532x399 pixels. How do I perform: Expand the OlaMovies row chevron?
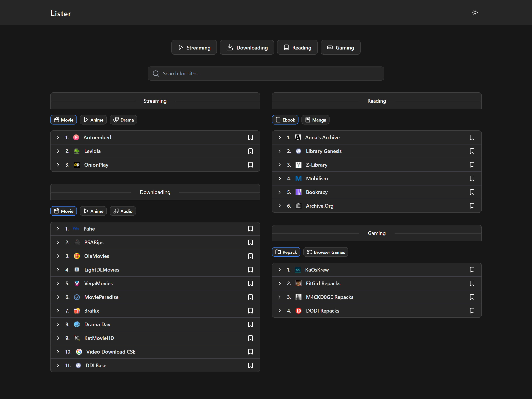point(58,256)
